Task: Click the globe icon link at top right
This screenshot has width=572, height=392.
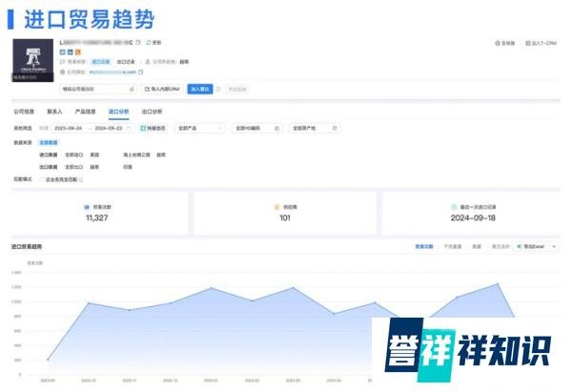Action: pyautogui.click(x=505, y=43)
